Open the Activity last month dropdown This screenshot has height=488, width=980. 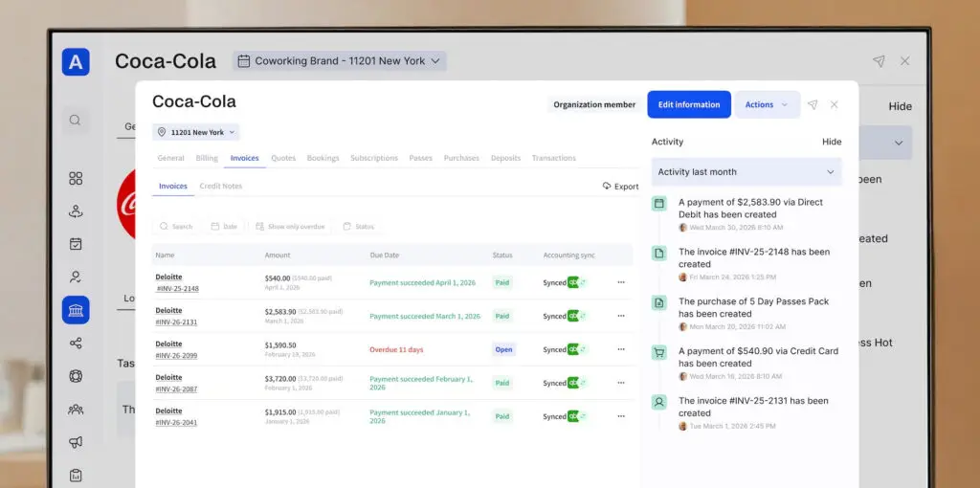pos(746,172)
